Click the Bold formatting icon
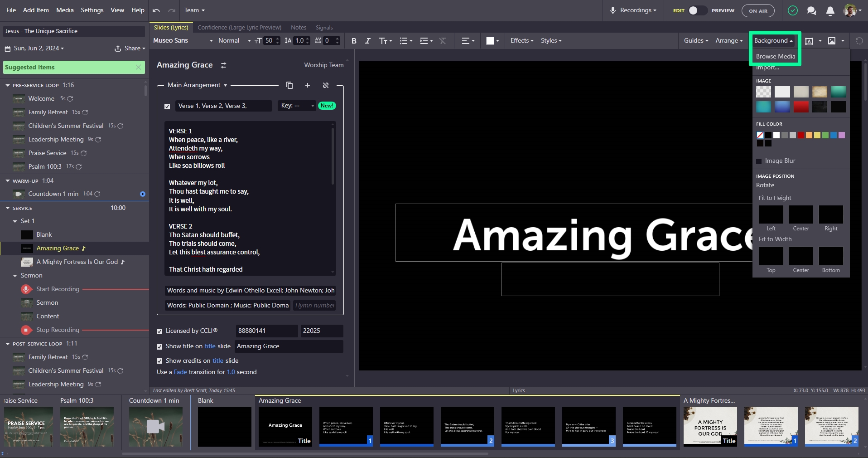 [354, 41]
